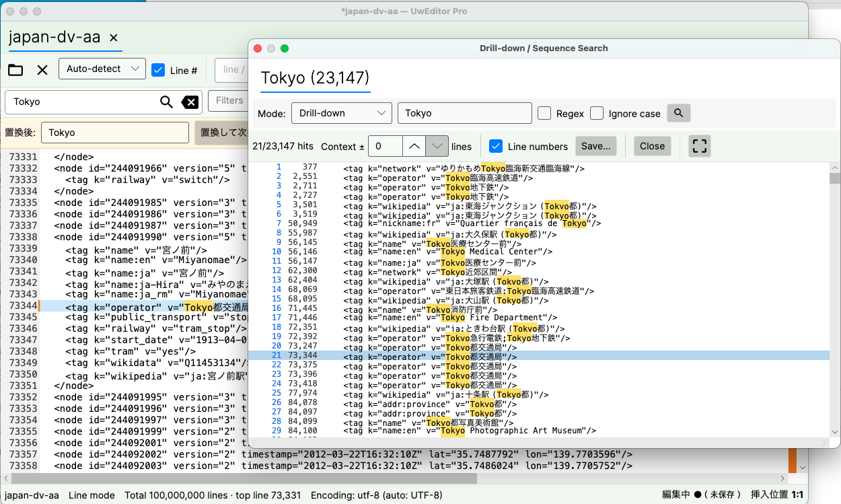841x504 pixels.
Task: Select result row 10 Tokyo Medical Center
Action: (x=539, y=252)
